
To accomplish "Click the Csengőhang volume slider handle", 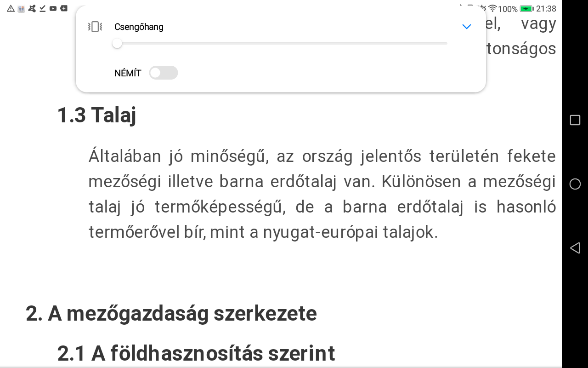I will tap(117, 43).
